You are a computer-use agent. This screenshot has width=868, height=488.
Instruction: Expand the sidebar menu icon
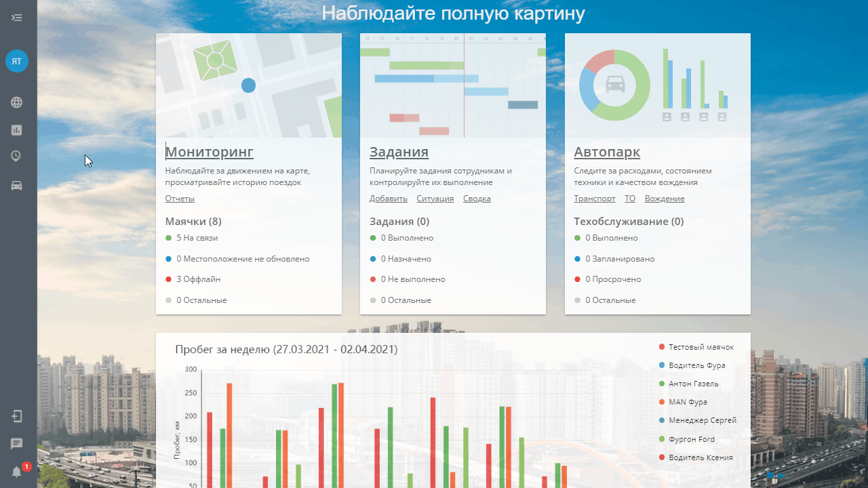click(17, 17)
